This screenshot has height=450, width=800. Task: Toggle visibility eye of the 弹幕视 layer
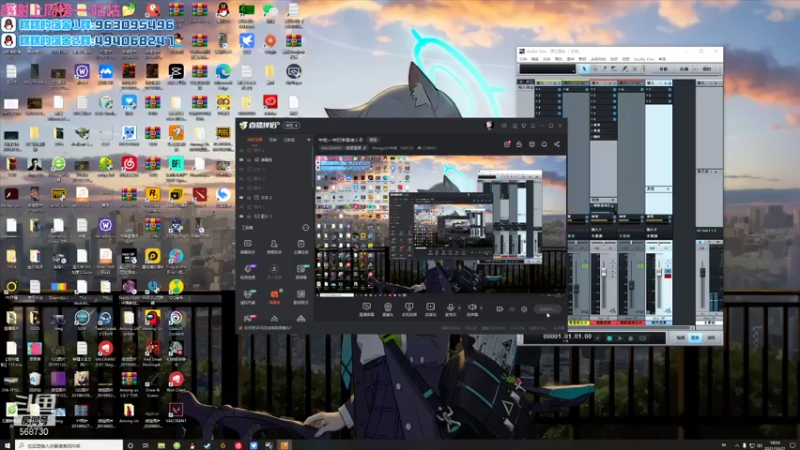pyautogui.click(x=242, y=160)
